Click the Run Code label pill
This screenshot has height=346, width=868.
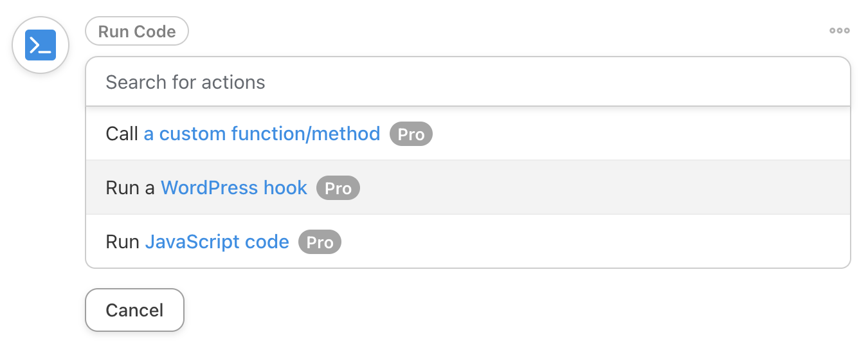(x=137, y=32)
